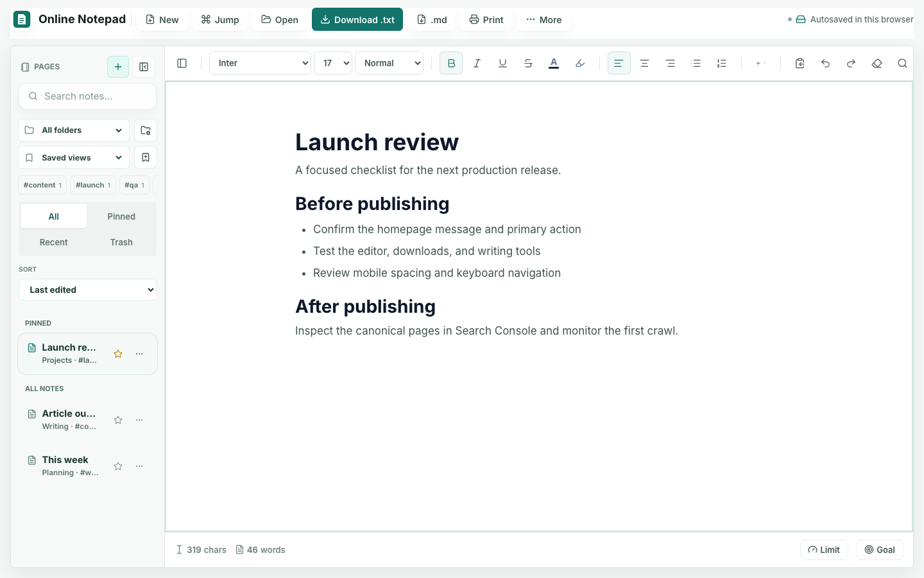Add a new page with plus icon
This screenshot has height=578, width=924.
(x=118, y=67)
